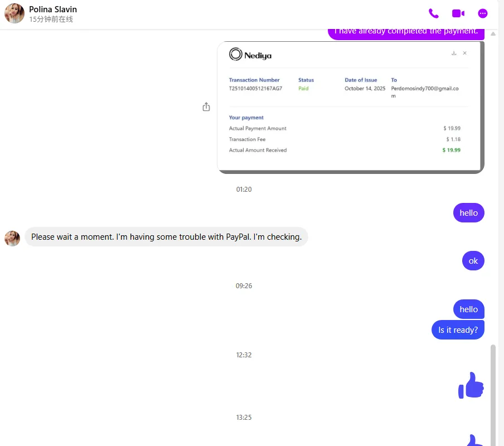Click the Polina Slavin contact name

click(x=53, y=9)
